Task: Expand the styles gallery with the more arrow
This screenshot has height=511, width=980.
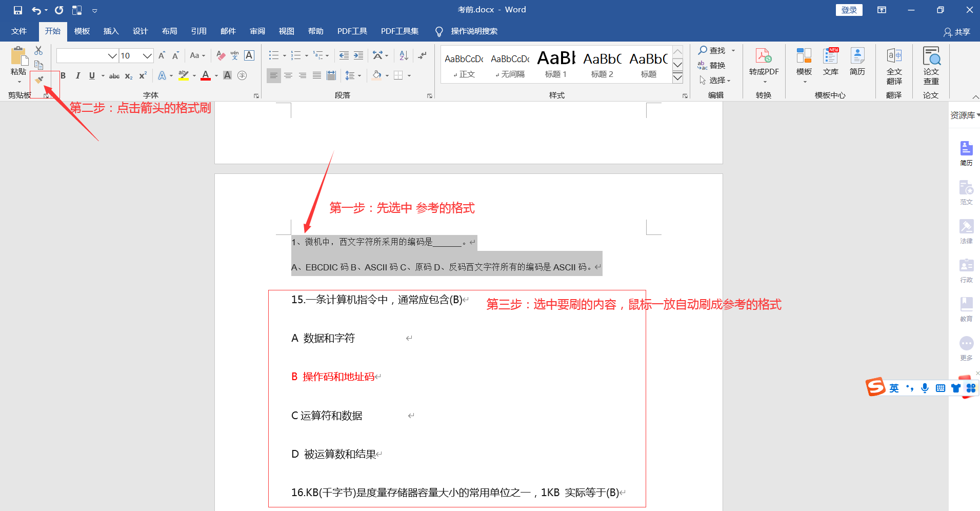Action: coord(678,77)
